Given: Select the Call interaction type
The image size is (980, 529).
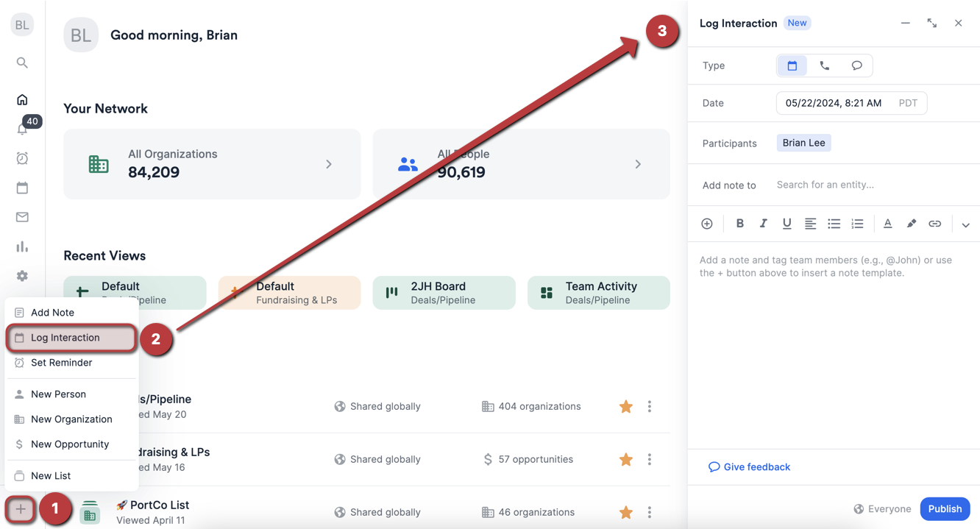Looking at the screenshot, I should (x=824, y=65).
